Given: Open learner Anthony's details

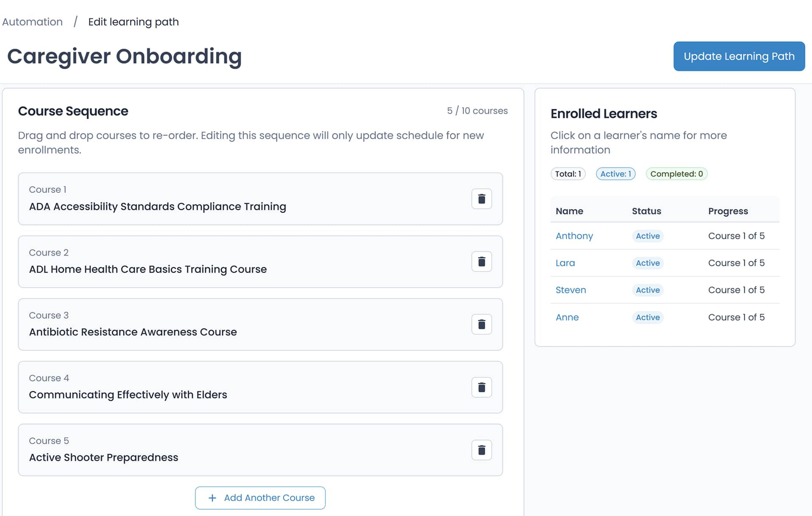Looking at the screenshot, I should coord(574,236).
